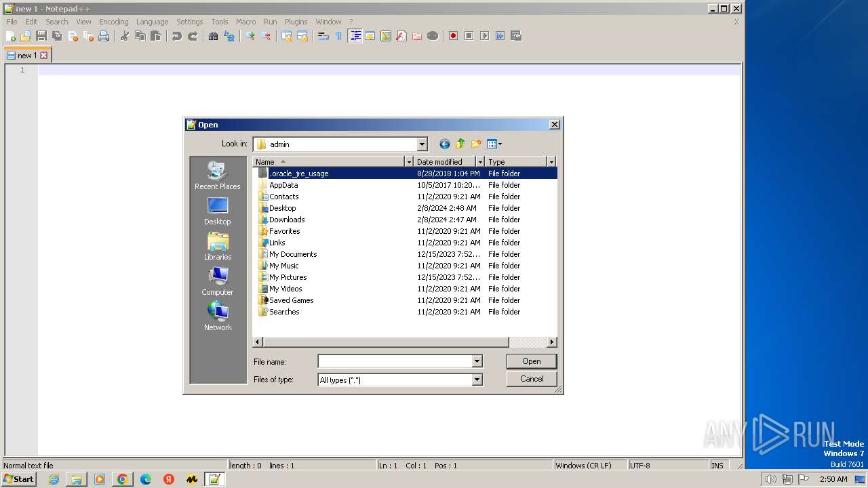Create a new folder in dialog
The image size is (868, 488).
(476, 144)
